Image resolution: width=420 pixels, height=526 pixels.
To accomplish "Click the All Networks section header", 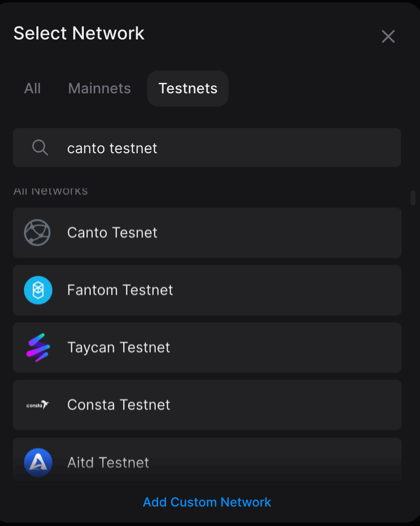I will tap(50, 191).
